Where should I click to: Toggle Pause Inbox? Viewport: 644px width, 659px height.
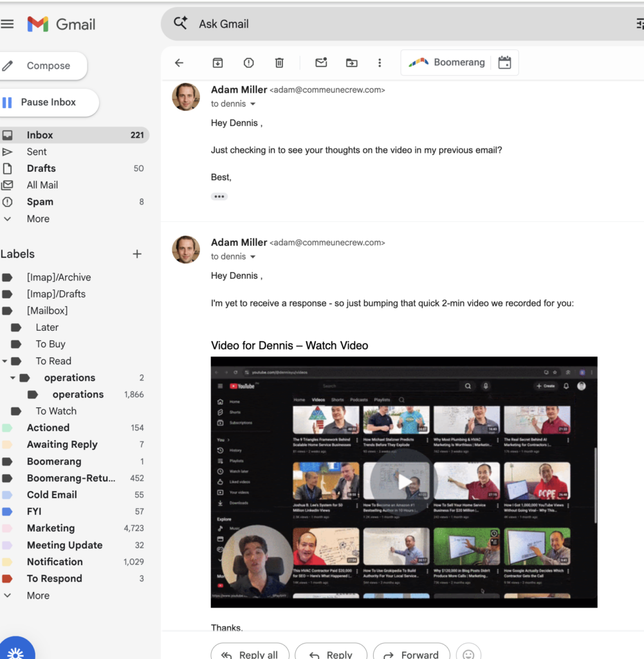[48, 102]
